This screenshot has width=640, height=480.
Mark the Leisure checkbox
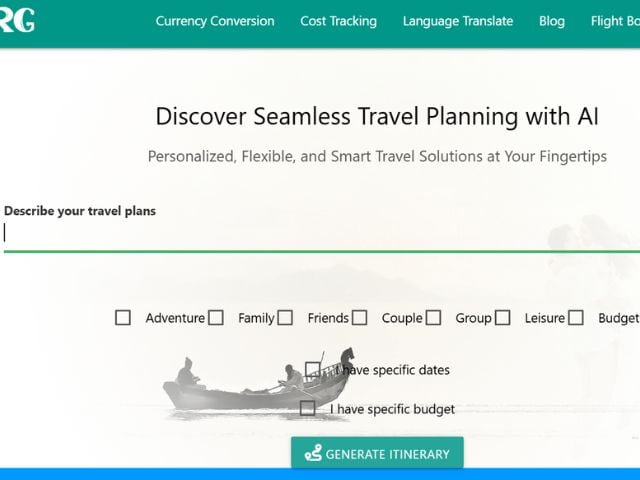(x=503, y=318)
